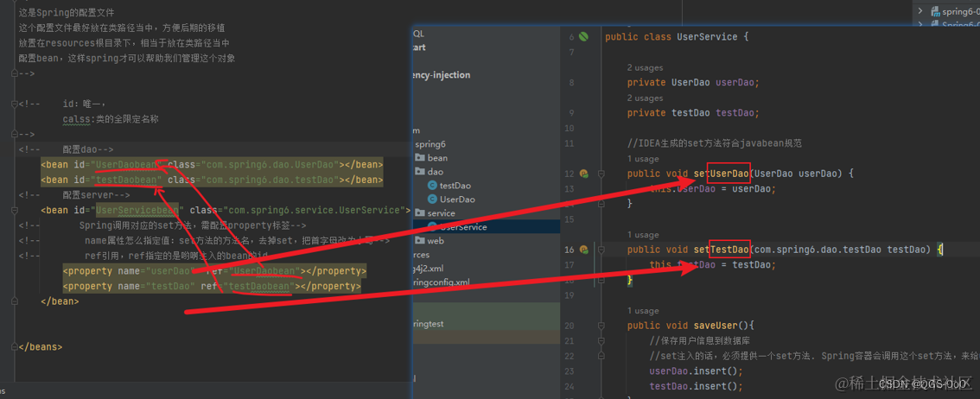Click the 'private testDao testDao' field declaration
Image resolution: width=980 pixels, height=399 pixels.
693,113
